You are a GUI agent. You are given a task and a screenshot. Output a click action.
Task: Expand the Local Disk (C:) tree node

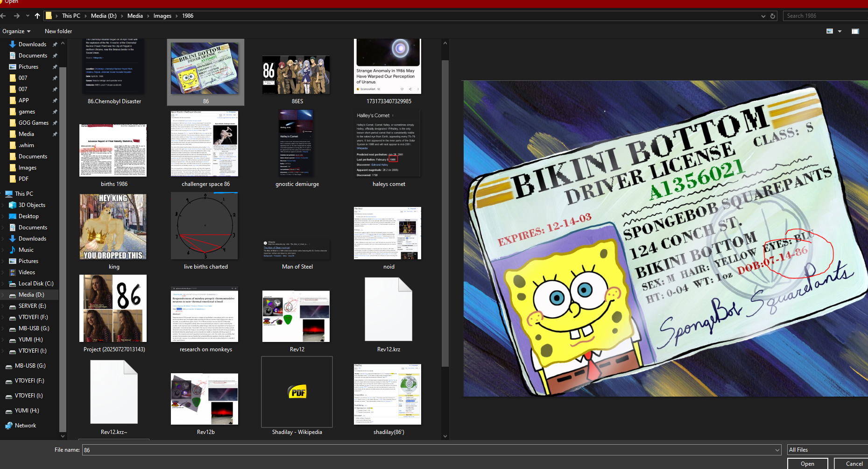click(x=4, y=284)
